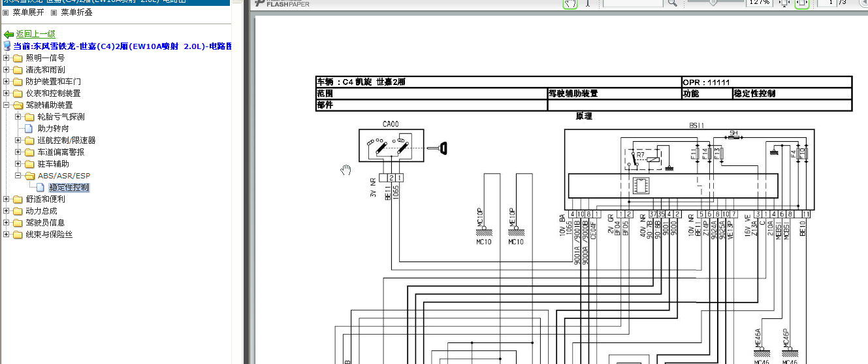
Task: Click the icon left of 菜单展开
Action: pos(6,12)
